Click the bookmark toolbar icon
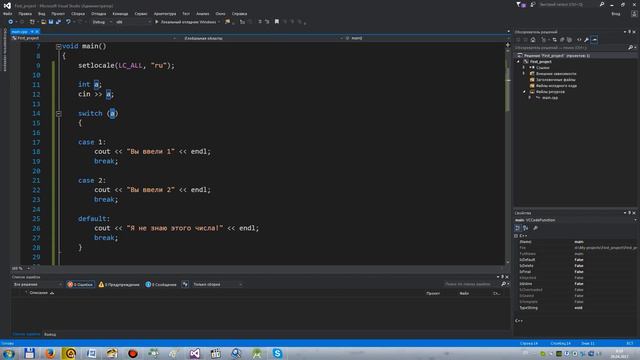This screenshot has height=360, width=640. click(x=277, y=22)
